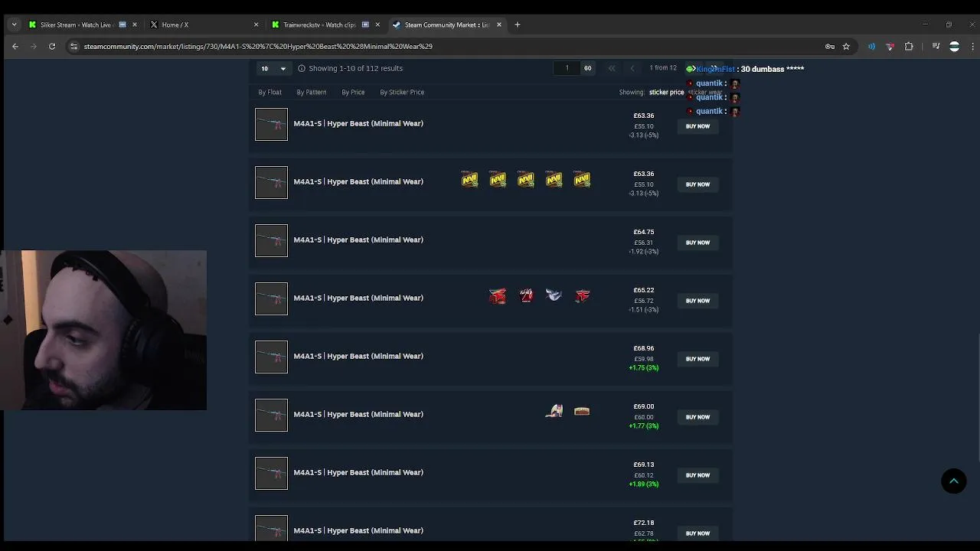This screenshot has height=551, width=980.
Task: Sort listings By Price
Action: 353,92
